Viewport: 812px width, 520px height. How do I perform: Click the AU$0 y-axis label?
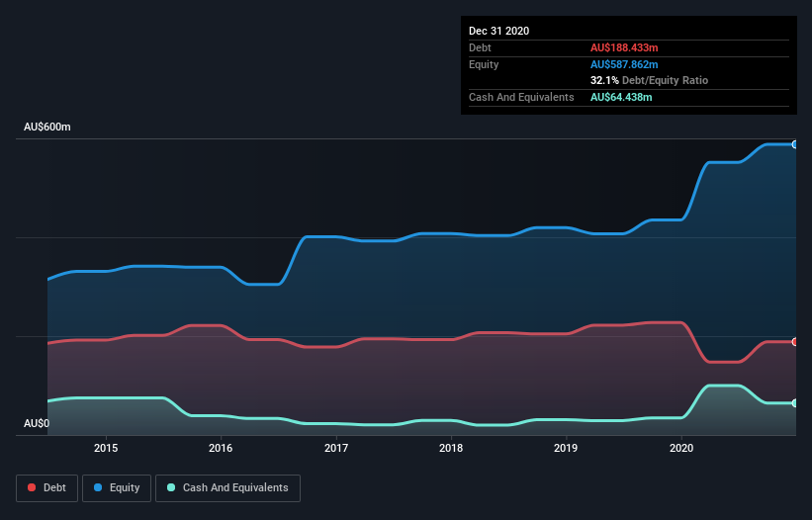coord(37,423)
